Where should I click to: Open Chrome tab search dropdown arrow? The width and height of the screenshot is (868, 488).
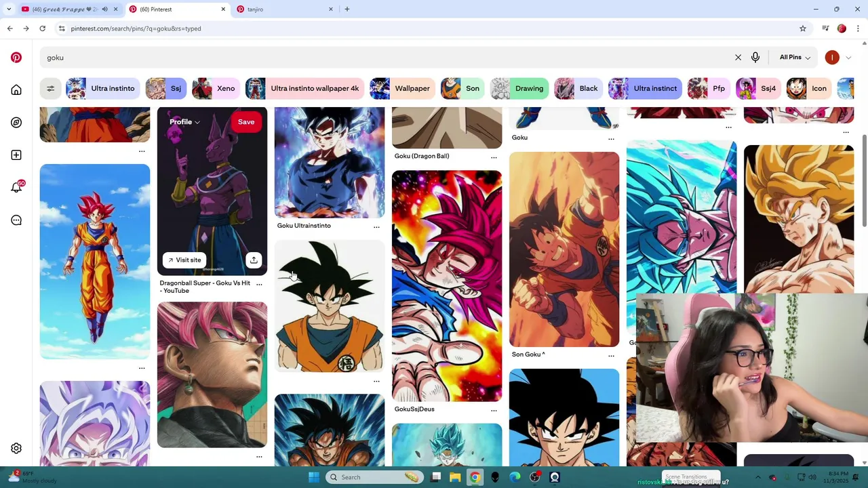pos(8,9)
